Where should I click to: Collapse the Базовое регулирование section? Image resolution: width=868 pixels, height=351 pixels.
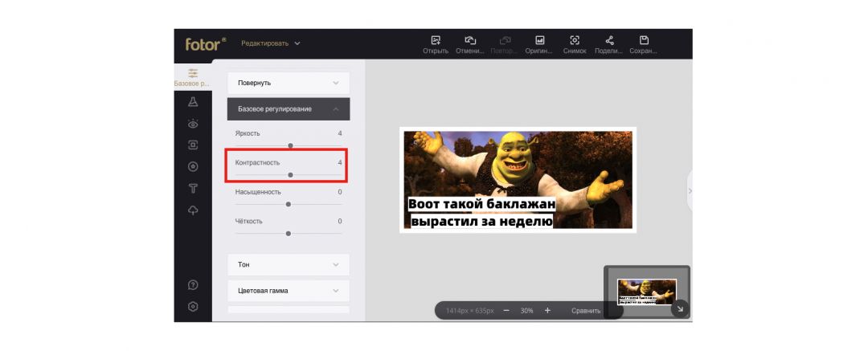[x=289, y=109]
